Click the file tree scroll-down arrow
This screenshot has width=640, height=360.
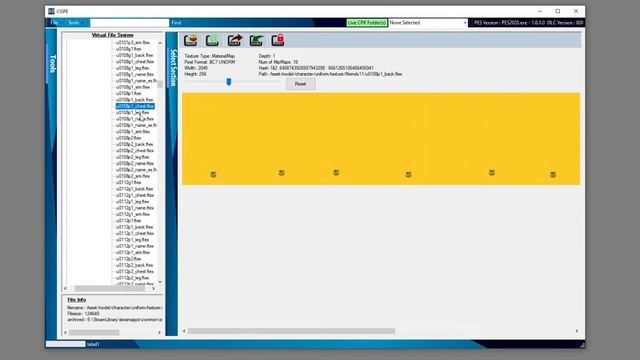tap(160, 282)
